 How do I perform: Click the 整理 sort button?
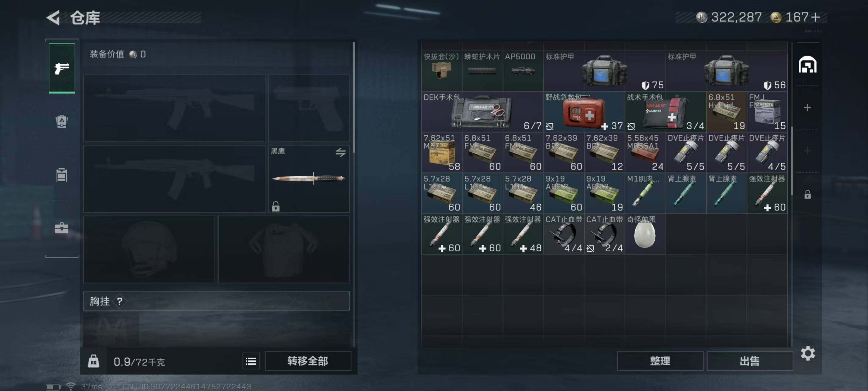point(660,361)
